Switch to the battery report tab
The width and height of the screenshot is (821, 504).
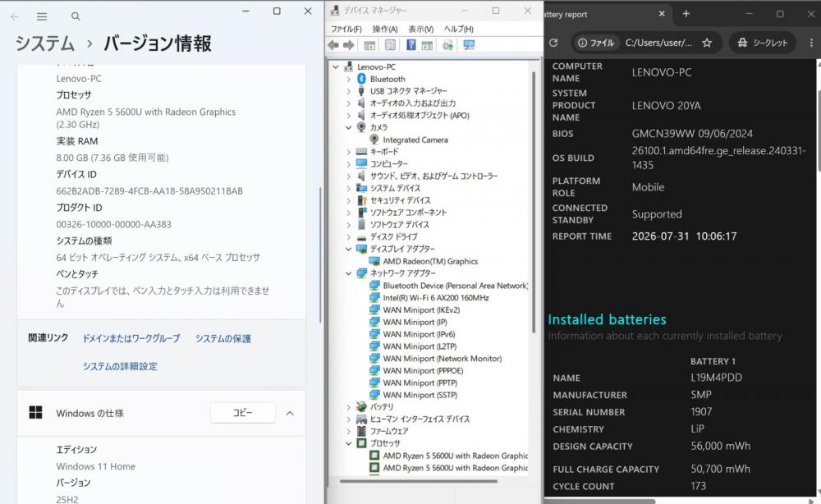click(602, 15)
